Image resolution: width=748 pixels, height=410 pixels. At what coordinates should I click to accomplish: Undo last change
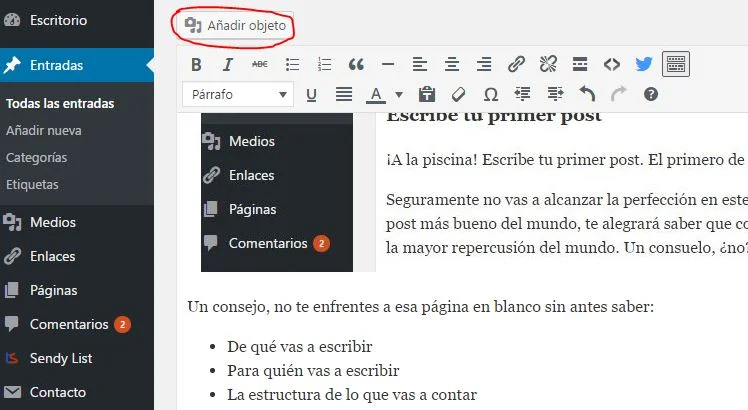587,95
